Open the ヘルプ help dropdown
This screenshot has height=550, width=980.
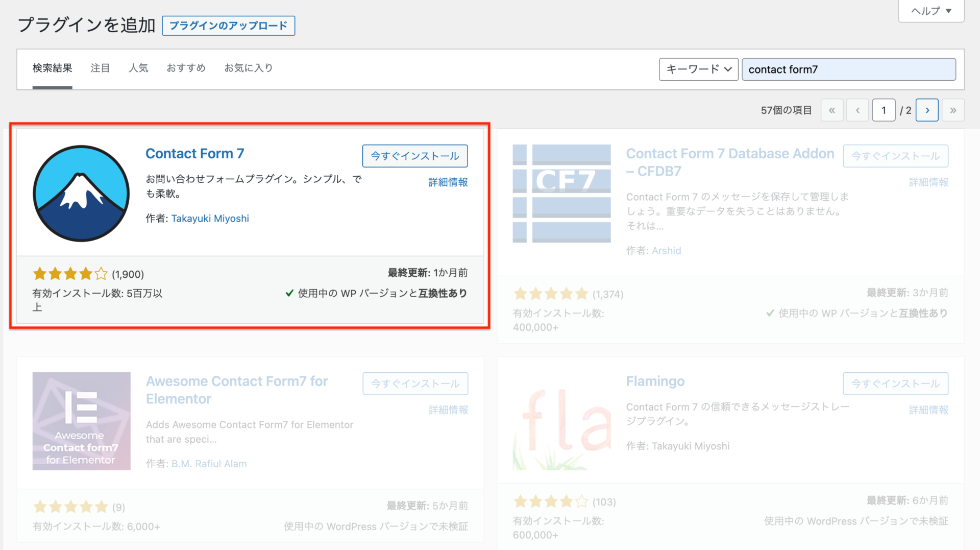point(931,11)
